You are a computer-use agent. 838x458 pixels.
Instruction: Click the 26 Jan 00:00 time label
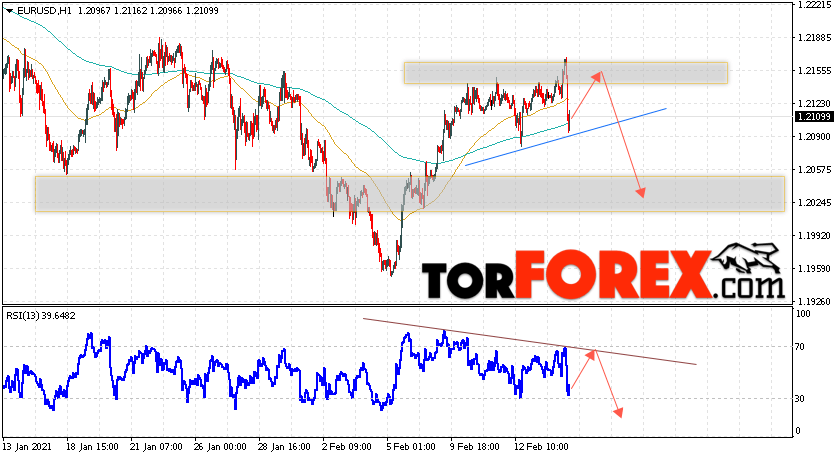coord(220,447)
